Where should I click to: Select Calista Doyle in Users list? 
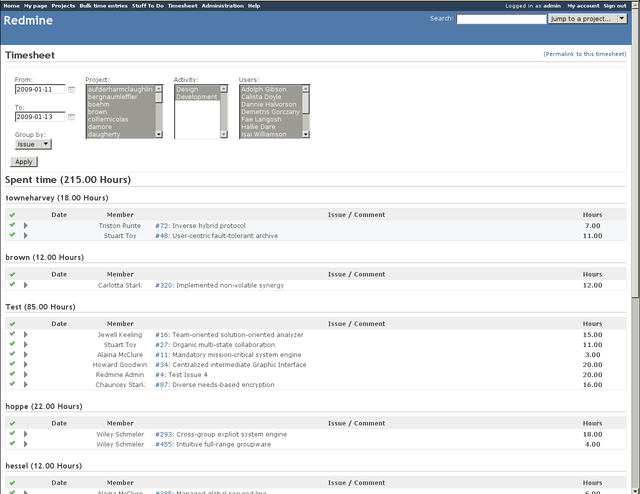click(271, 97)
